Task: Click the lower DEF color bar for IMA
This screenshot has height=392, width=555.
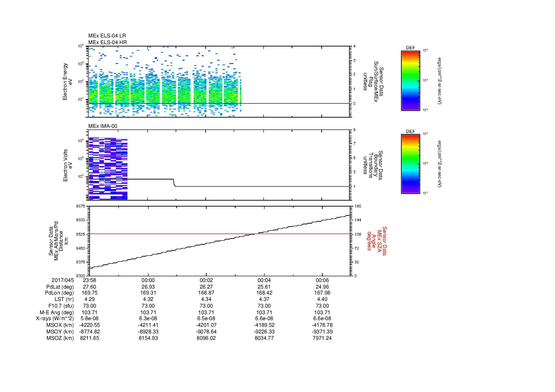Action: (410, 164)
